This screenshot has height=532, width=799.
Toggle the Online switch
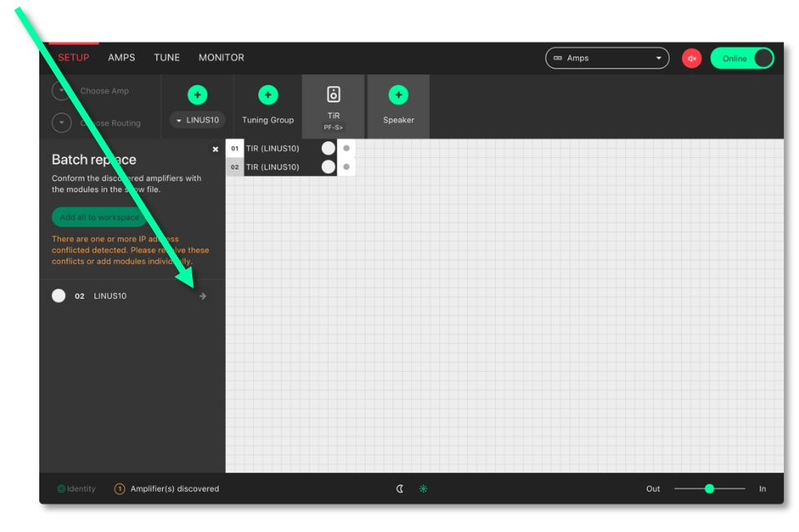742,58
